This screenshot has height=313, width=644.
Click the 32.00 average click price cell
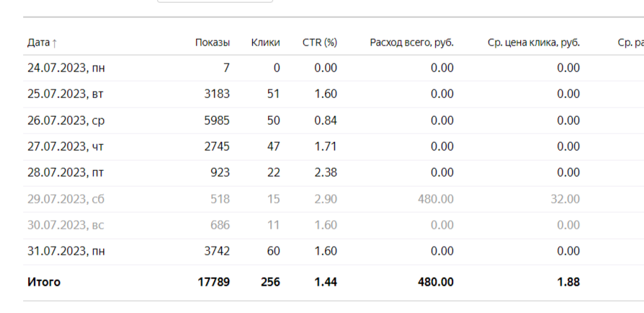[x=565, y=199]
